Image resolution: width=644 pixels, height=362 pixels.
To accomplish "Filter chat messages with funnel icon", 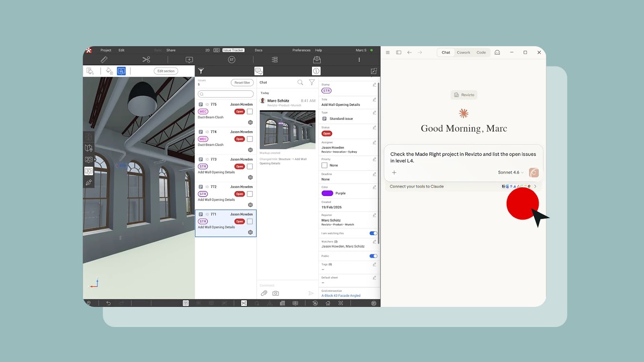I will point(312,82).
